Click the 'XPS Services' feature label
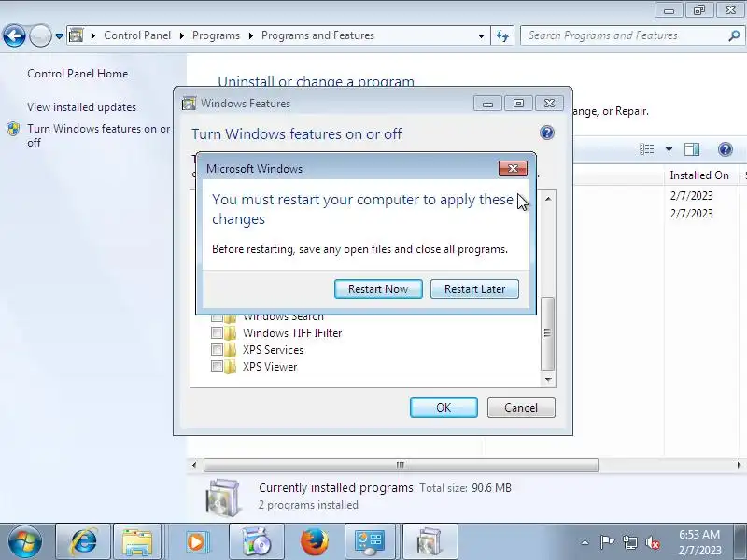747x560 pixels. [x=273, y=350]
